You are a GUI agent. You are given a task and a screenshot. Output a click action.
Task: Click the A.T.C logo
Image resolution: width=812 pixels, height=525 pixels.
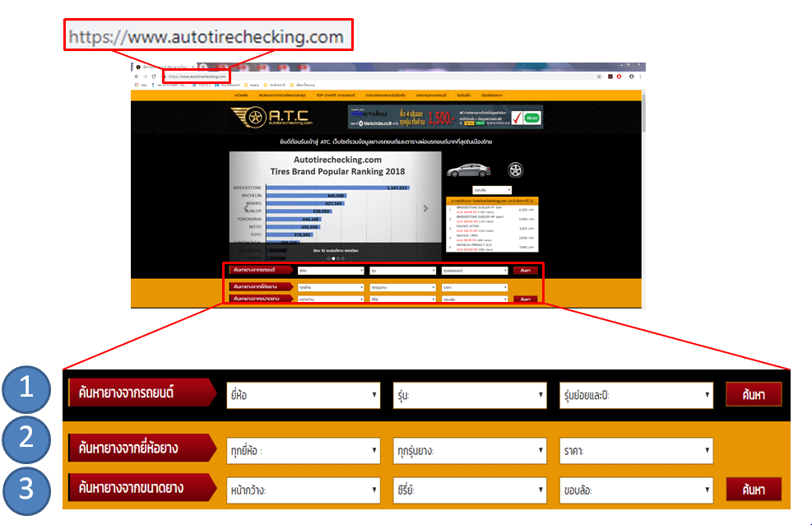271,117
